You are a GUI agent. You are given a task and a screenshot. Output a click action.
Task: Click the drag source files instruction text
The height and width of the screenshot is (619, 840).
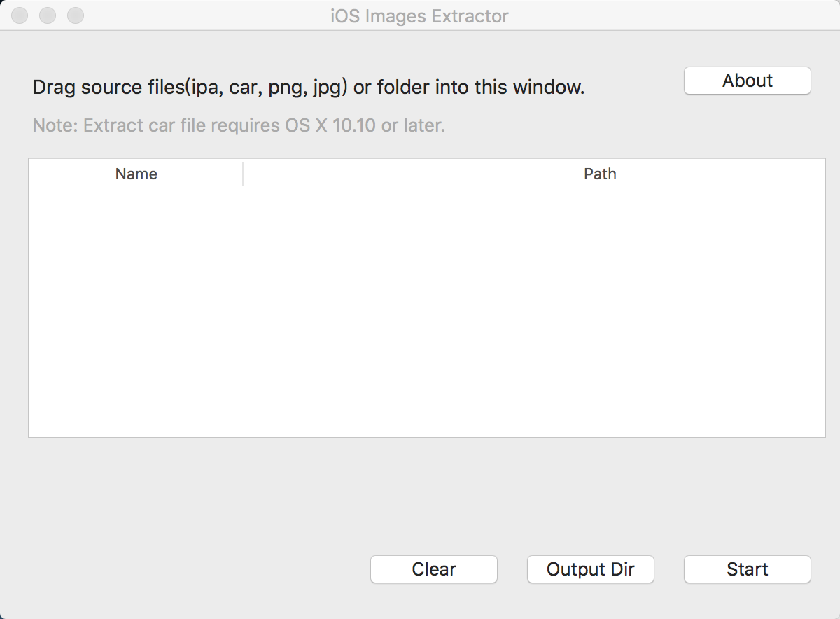click(309, 88)
